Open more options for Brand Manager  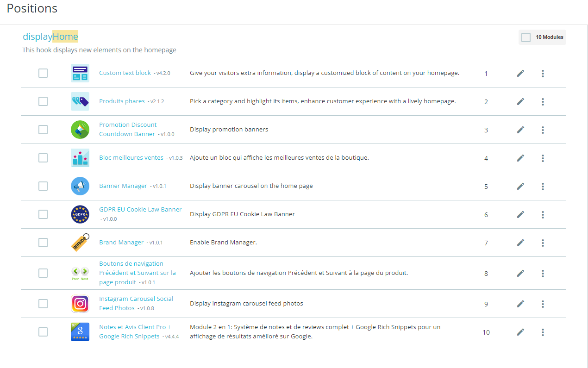pyautogui.click(x=543, y=243)
